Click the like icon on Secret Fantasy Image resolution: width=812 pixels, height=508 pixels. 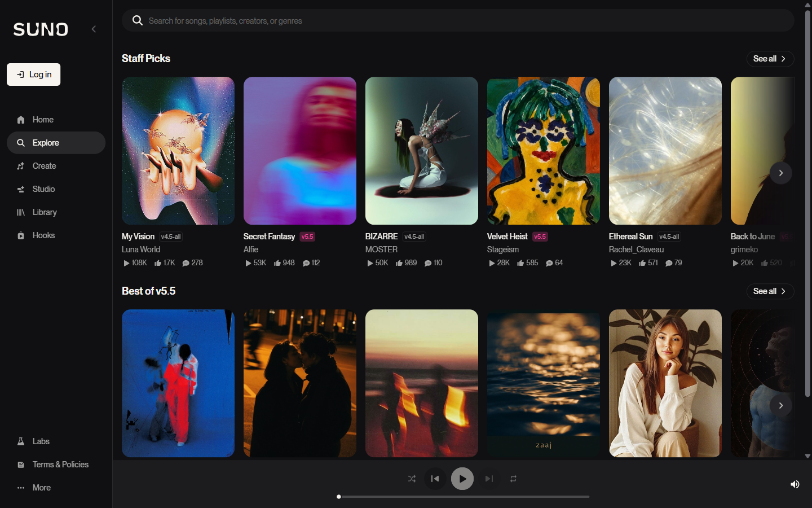coord(277,263)
